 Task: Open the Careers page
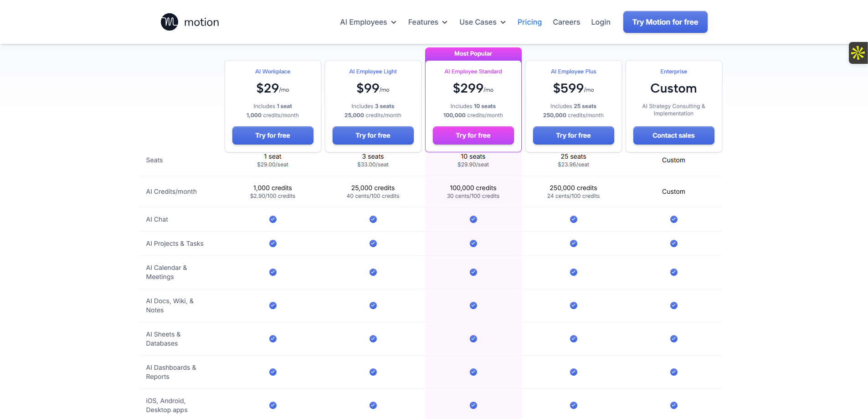[x=566, y=22]
